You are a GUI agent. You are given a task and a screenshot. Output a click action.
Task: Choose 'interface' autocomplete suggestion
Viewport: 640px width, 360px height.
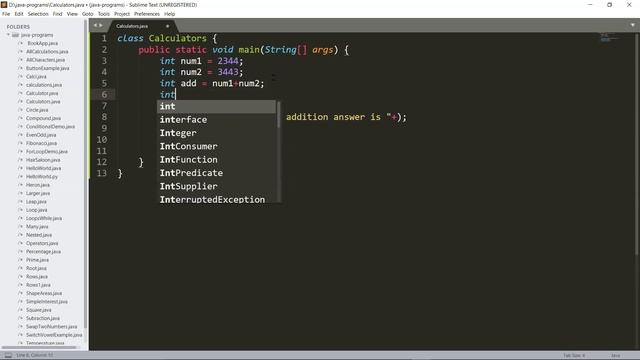pyautogui.click(x=216, y=120)
